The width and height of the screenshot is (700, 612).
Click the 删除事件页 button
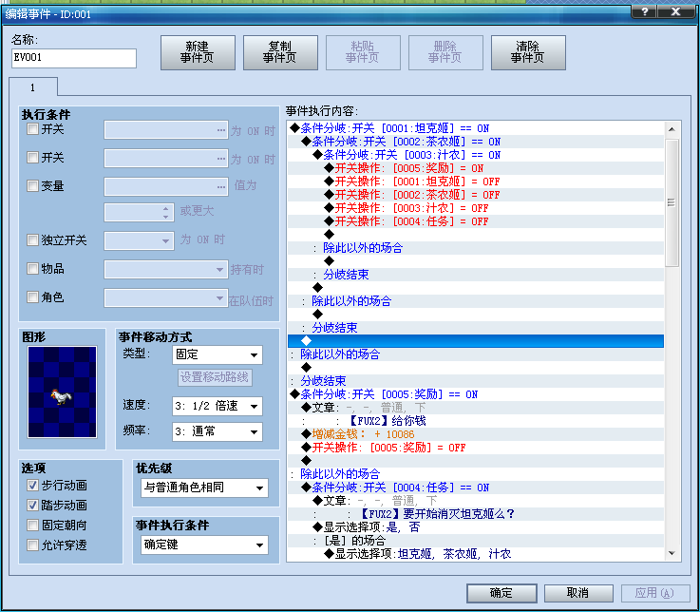click(x=445, y=52)
